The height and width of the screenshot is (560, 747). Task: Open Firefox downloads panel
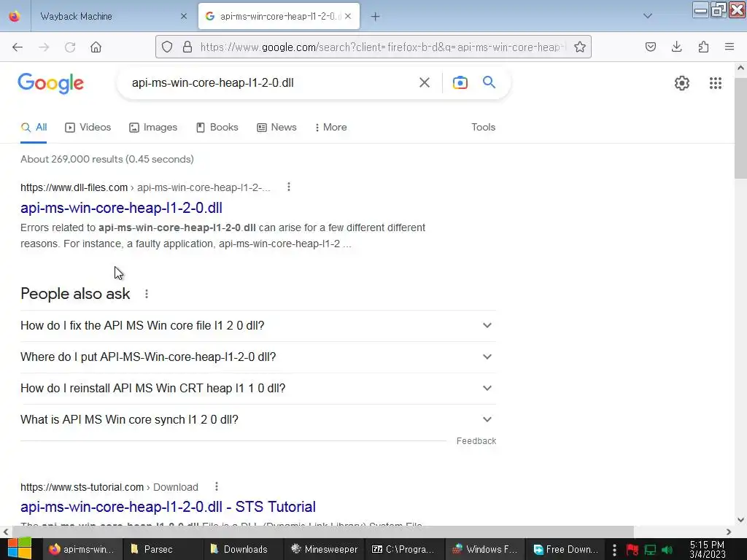pyautogui.click(x=676, y=47)
